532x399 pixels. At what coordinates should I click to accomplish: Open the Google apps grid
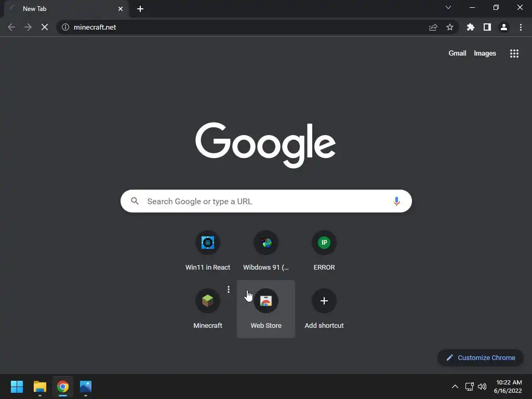coord(514,54)
